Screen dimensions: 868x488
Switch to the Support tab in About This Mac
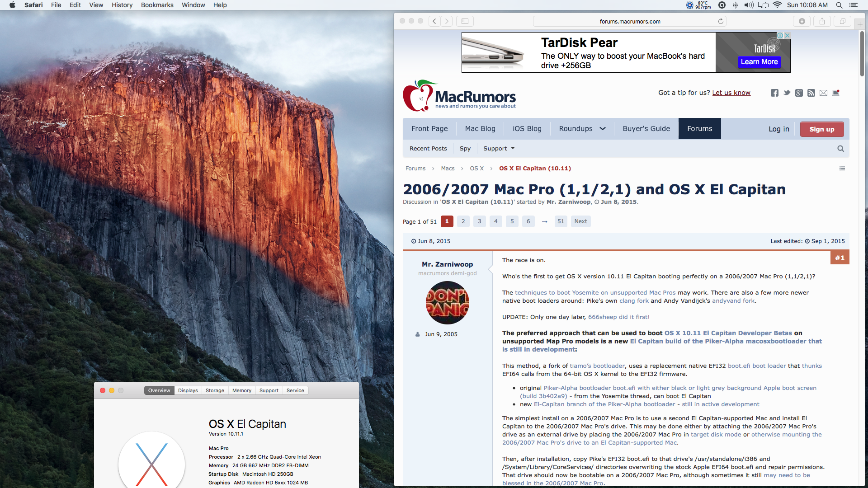click(269, 390)
